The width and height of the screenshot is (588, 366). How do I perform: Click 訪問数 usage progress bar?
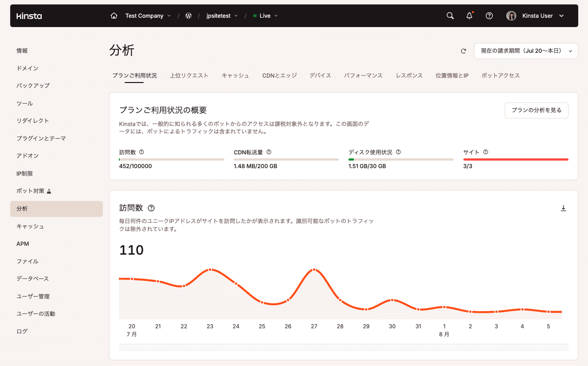click(172, 159)
